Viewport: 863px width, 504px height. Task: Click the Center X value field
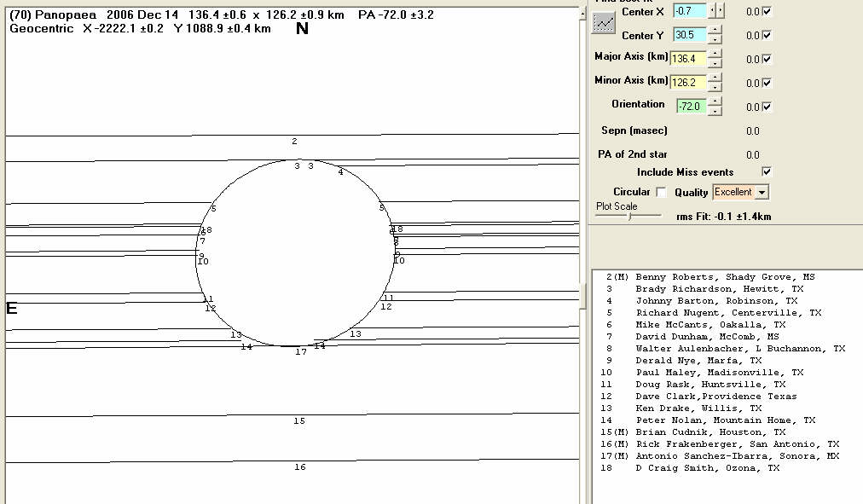(690, 10)
